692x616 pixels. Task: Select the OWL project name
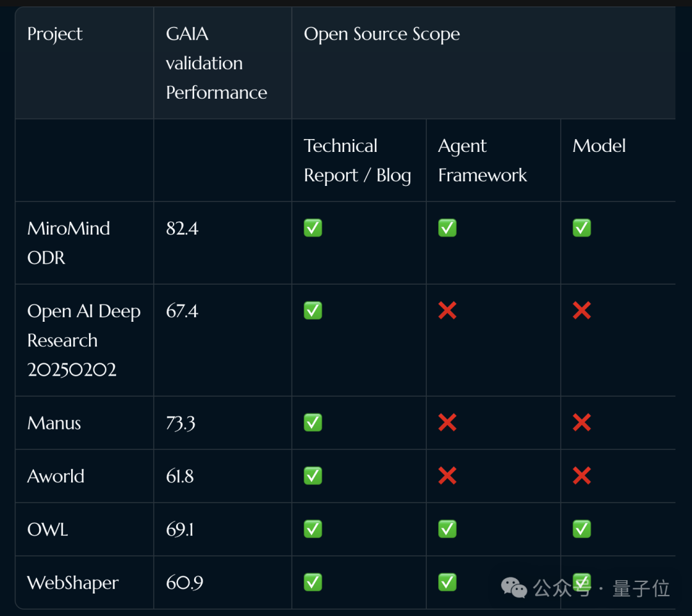[x=47, y=529]
